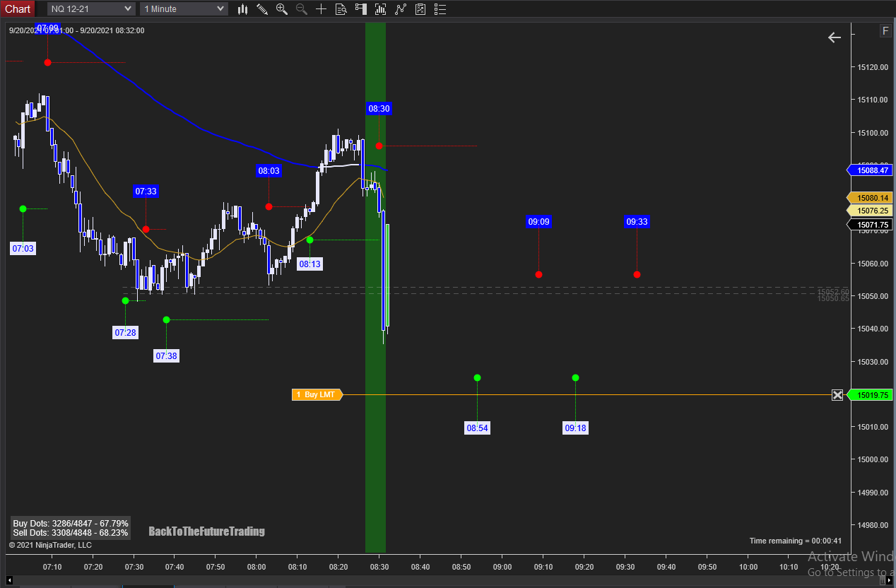896x588 pixels.
Task: Click the 07:28 time label
Action: (x=125, y=333)
